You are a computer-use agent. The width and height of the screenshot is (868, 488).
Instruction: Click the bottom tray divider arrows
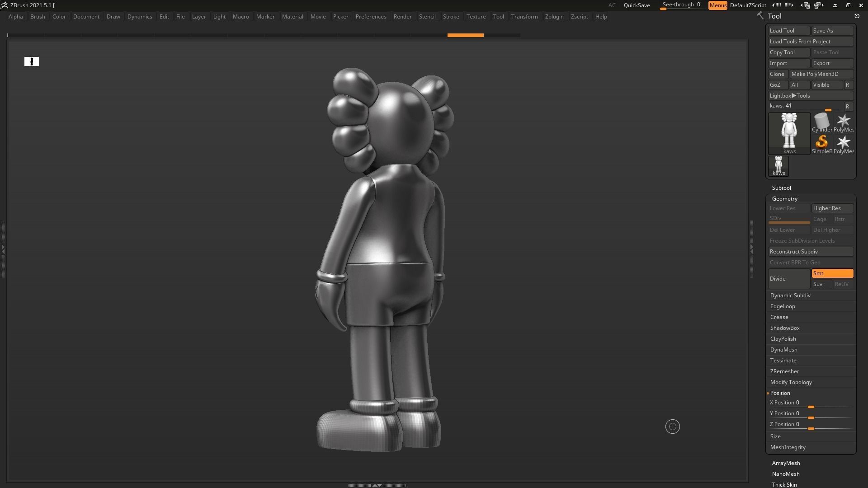(377, 485)
